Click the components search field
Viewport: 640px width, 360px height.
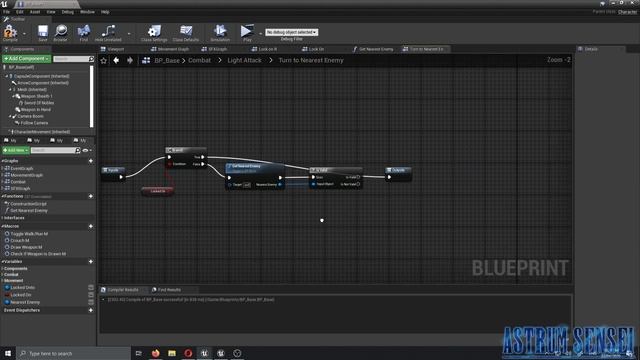tap(73, 59)
